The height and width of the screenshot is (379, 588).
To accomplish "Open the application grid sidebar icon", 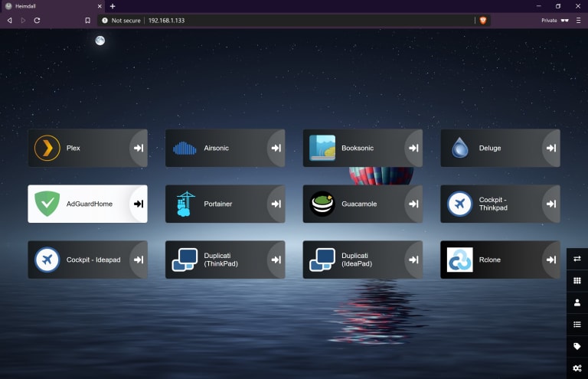I will click(x=577, y=280).
